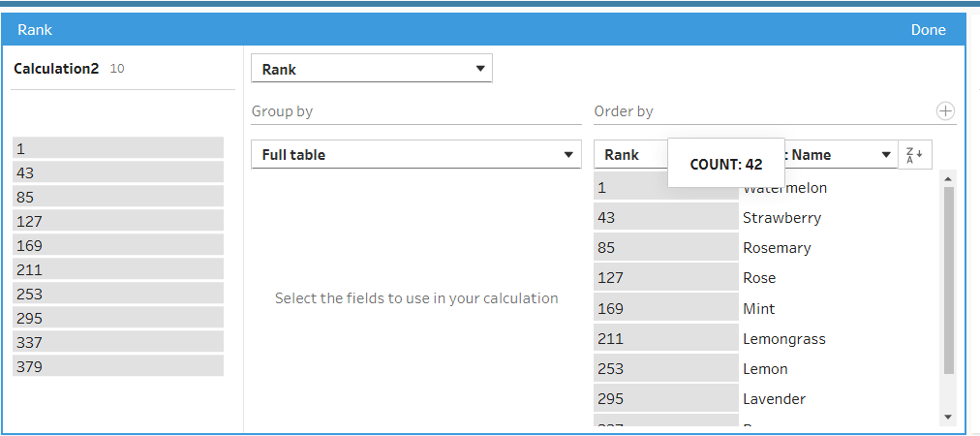980x436 pixels.
Task: Click the scroll down arrow in results list
Action: [948, 417]
